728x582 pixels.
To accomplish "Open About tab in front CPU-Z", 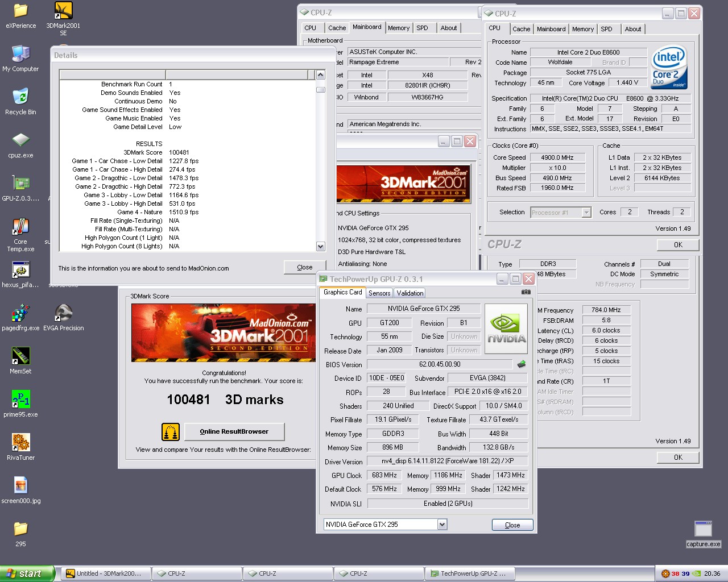I will [633, 29].
